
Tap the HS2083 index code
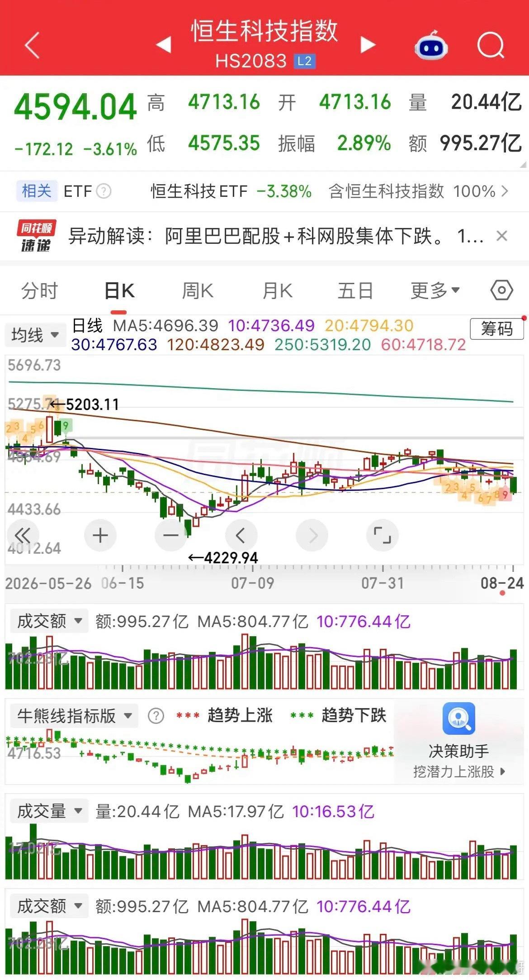(x=251, y=61)
